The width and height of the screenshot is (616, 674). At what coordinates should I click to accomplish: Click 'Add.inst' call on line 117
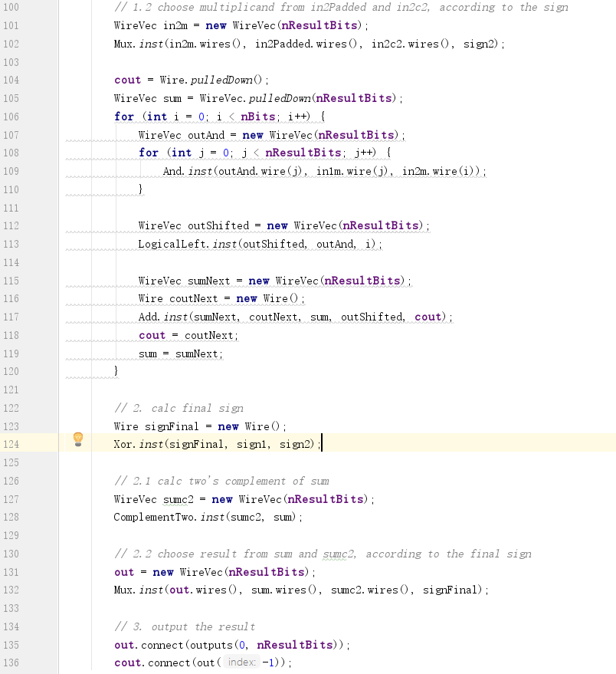pyautogui.click(x=163, y=317)
